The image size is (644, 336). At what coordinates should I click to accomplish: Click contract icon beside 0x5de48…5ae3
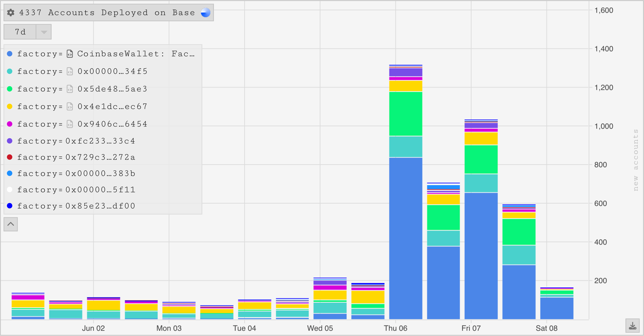tap(70, 89)
